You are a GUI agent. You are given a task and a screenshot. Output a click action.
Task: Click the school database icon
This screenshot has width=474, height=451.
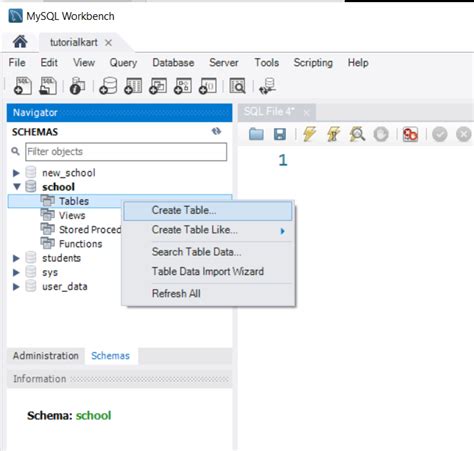31,187
